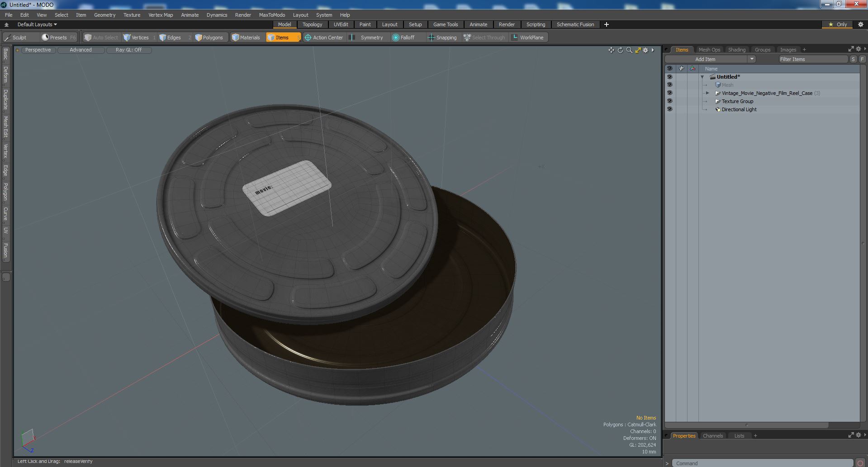Open the Presets browser icon
The image size is (868, 467).
45,38
